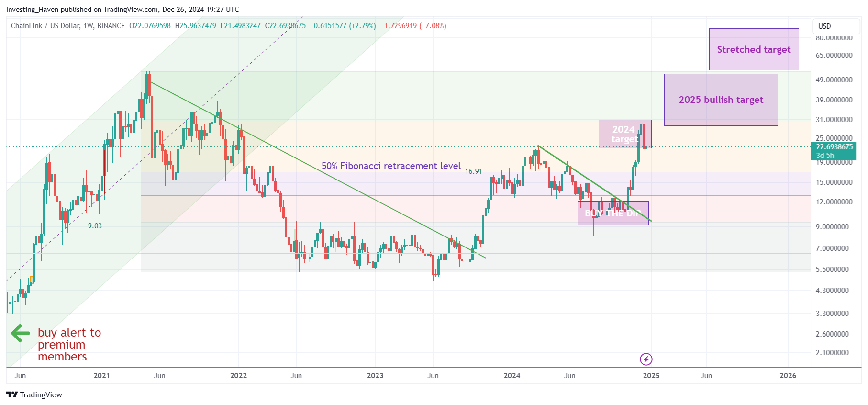Click the high value H25.9637479
The width and height of the screenshot is (868, 405).
[195, 26]
